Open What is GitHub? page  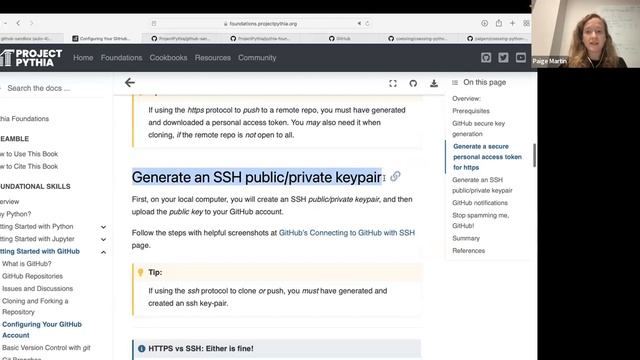click(x=27, y=264)
